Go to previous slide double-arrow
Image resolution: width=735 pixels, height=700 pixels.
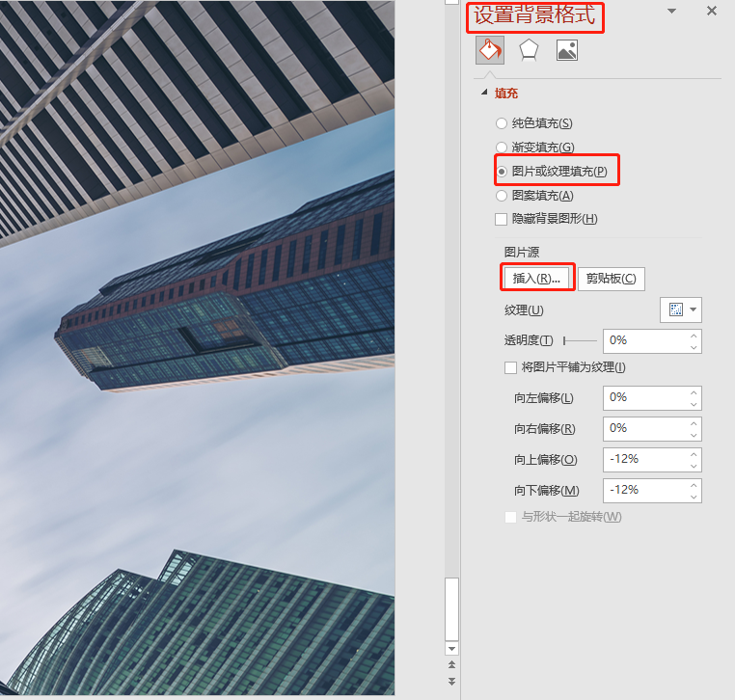(451, 665)
